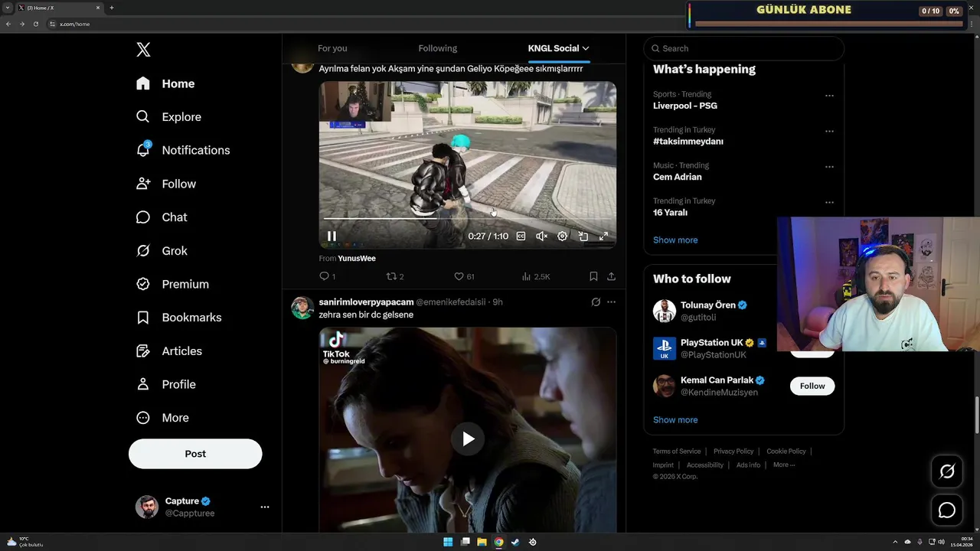The image size is (980, 551).
Task: Reply to the first post
Action: click(327, 276)
